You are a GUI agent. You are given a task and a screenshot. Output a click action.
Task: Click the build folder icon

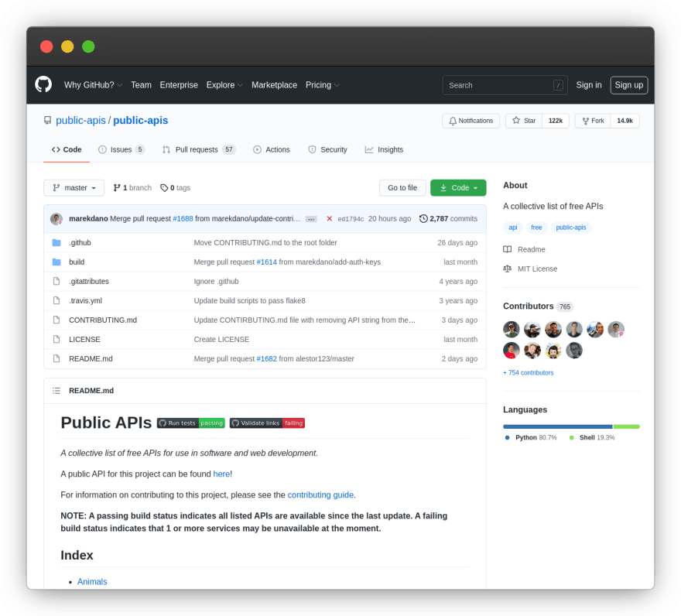pyautogui.click(x=56, y=262)
